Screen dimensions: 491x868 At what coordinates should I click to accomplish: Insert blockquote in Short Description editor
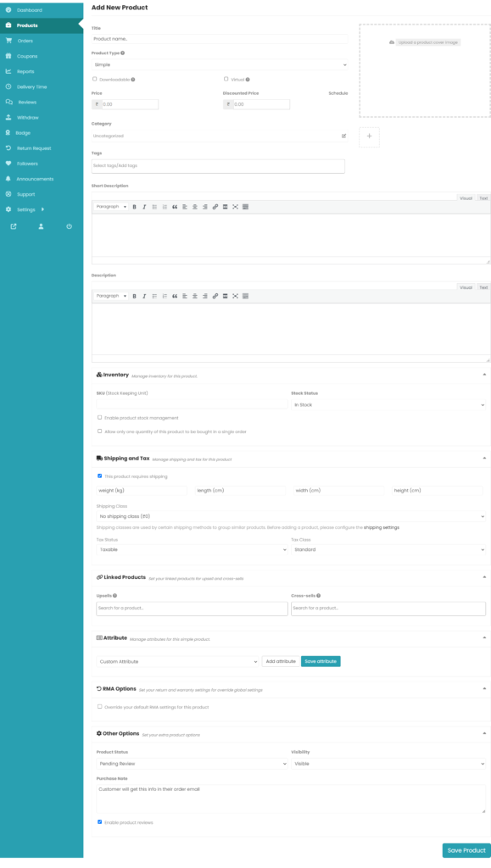point(175,207)
